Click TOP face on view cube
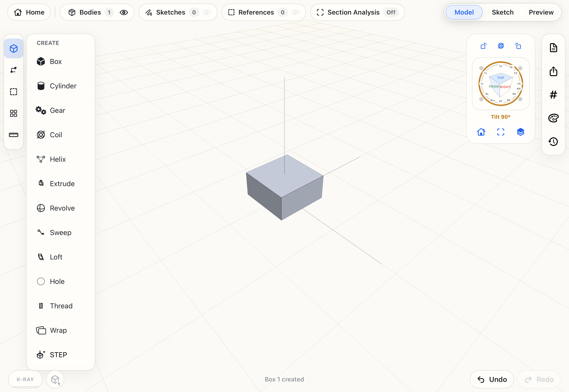The height and width of the screenshot is (392, 569). (500, 78)
